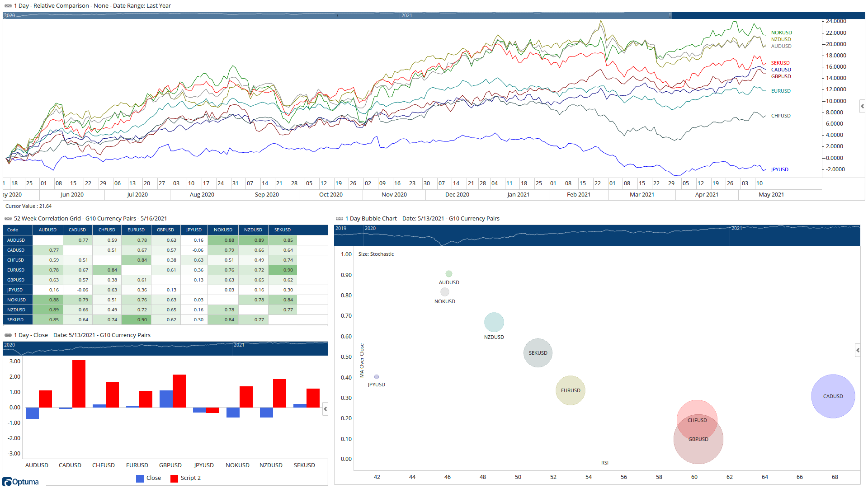Click the NZDUSD bubble in bubble chart
Viewport: 868px width, 488px height.
point(494,322)
